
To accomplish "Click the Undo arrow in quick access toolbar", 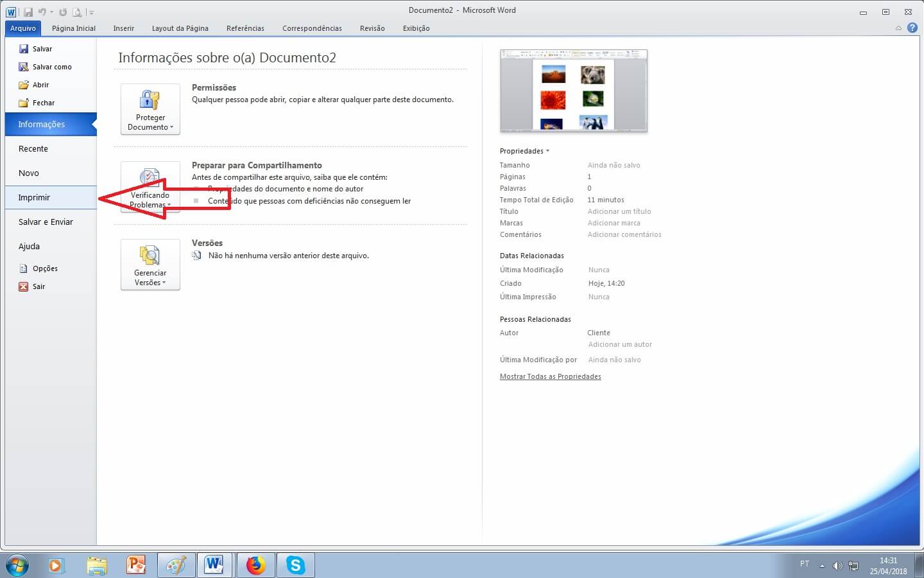I will click(42, 12).
